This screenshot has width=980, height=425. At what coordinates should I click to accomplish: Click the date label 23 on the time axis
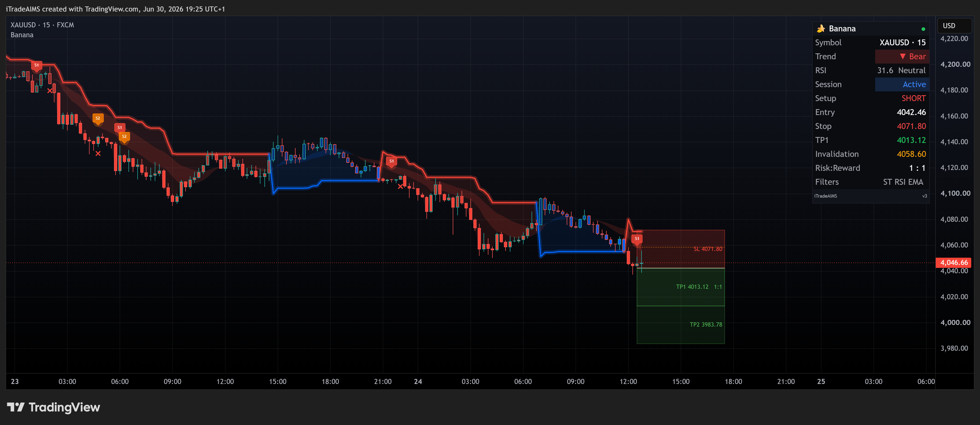point(15,381)
